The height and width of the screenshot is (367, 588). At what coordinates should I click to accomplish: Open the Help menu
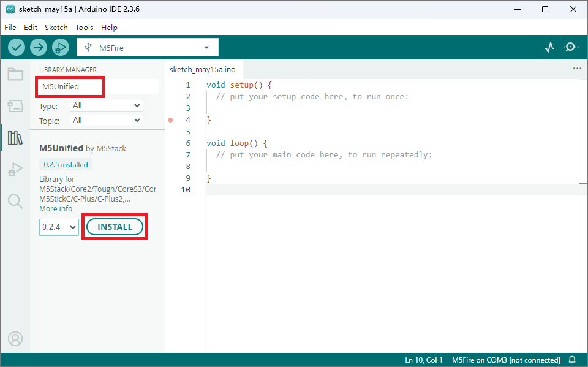point(109,28)
